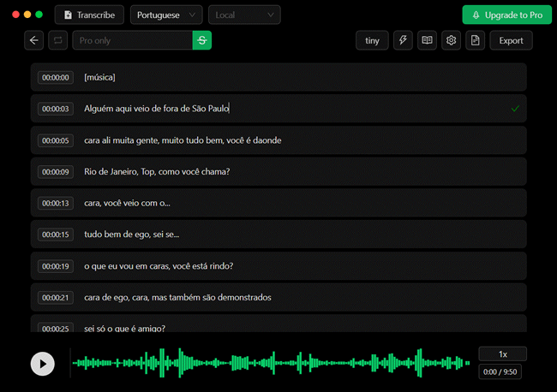Viewport: 557px width, 392px height.
Task: Play the audio with the play button
Action: click(x=43, y=364)
